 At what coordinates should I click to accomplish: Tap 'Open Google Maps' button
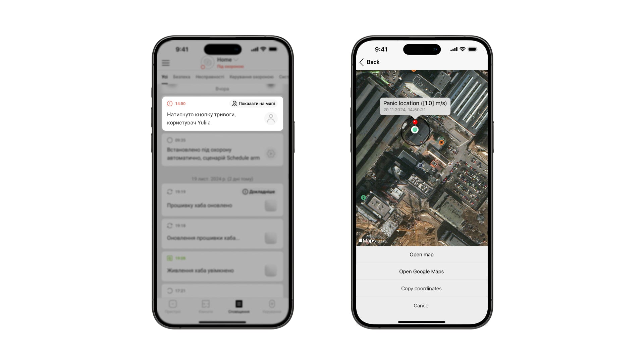pyautogui.click(x=421, y=271)
